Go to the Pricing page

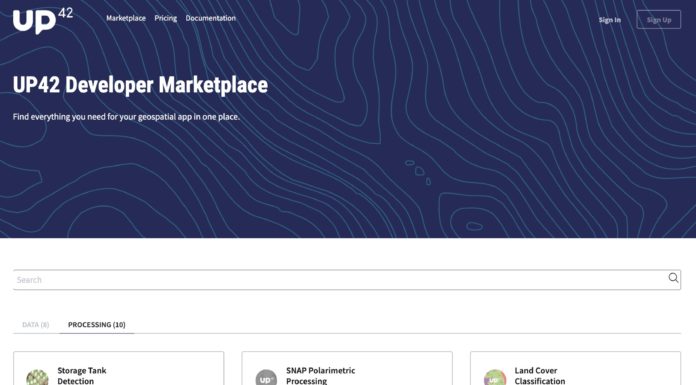(x=166, y=18)
